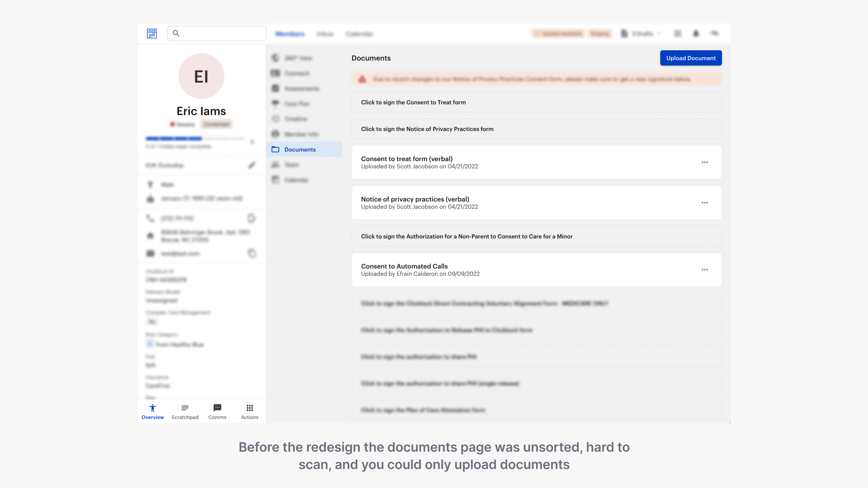Select the Overview person icon
The width and height of the screenshot is (868, 488).
pos(152,408)
